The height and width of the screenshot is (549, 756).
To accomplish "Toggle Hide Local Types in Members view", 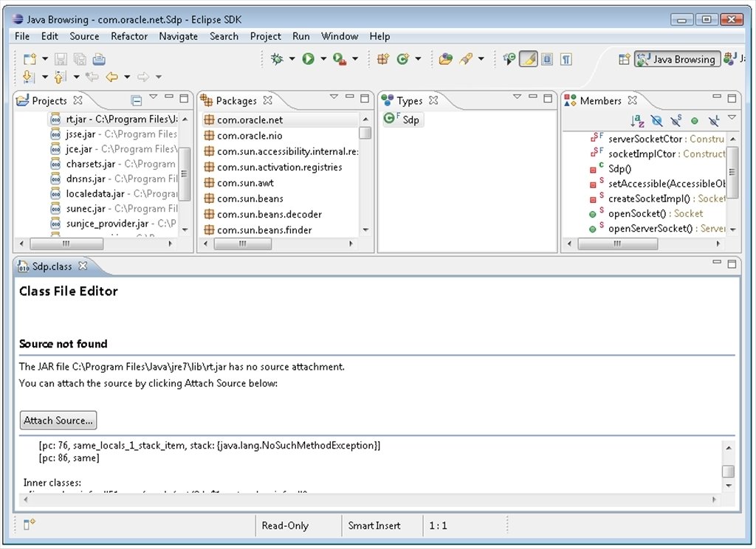I will [x=714, y=120].
